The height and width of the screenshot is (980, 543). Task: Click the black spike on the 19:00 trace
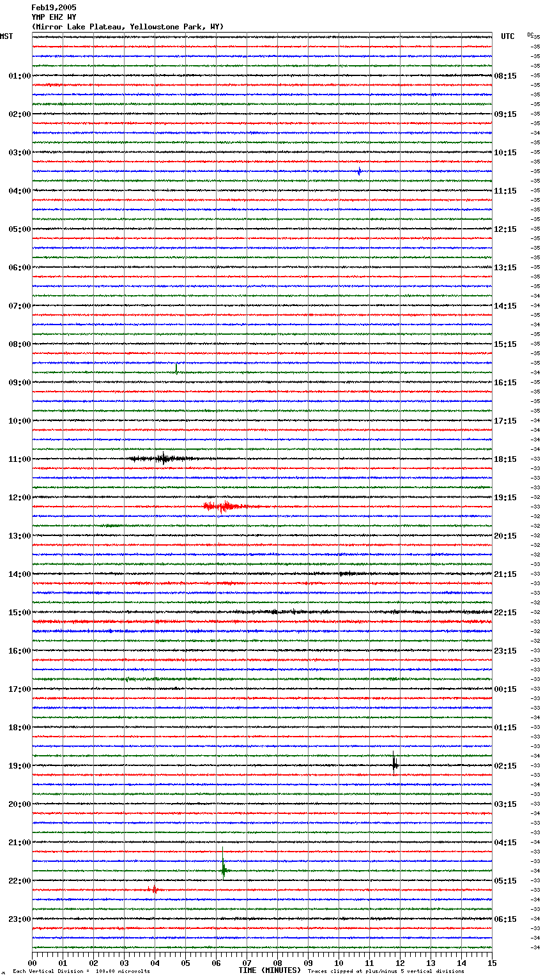click(x=395, y=763)
